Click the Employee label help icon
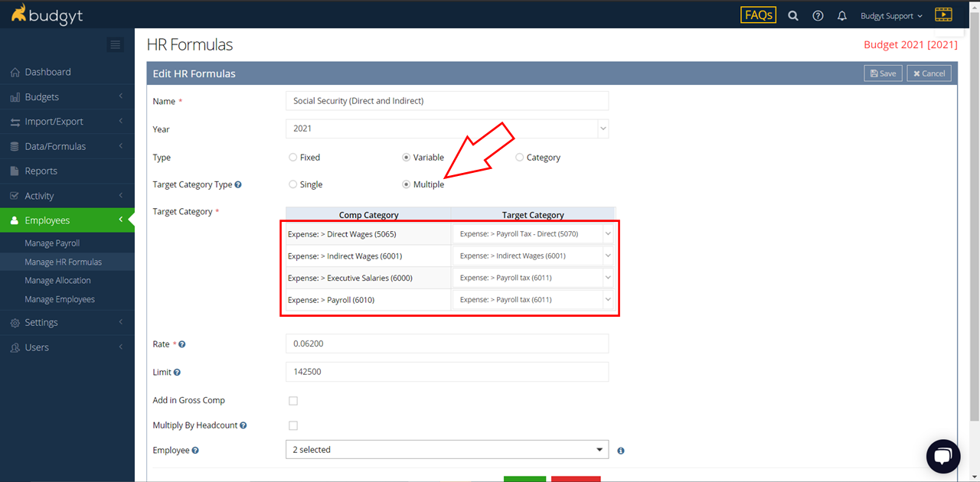The height and width of the screenshot is (482, 980). coord(195,451)
